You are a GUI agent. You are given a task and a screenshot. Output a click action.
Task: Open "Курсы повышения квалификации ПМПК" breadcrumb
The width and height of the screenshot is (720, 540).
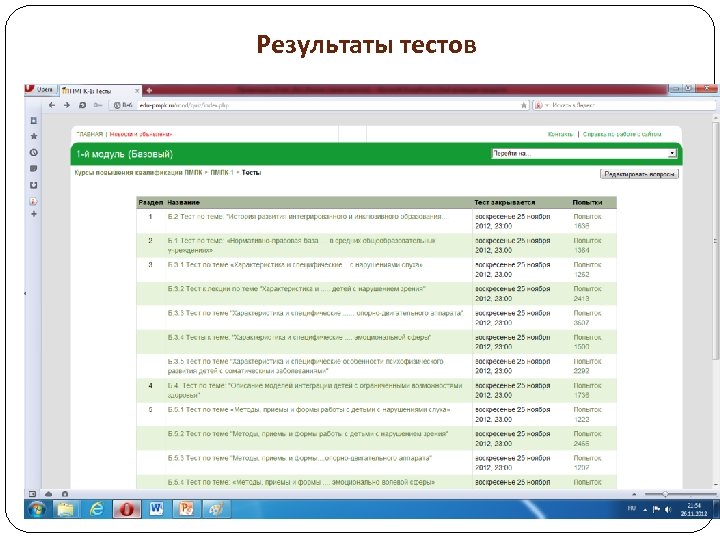138,173
